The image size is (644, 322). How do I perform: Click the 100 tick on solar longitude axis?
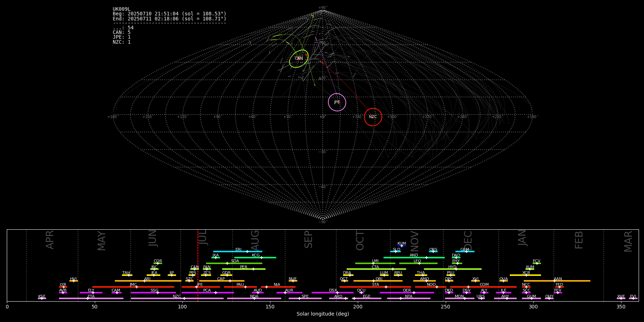point(182,307)
